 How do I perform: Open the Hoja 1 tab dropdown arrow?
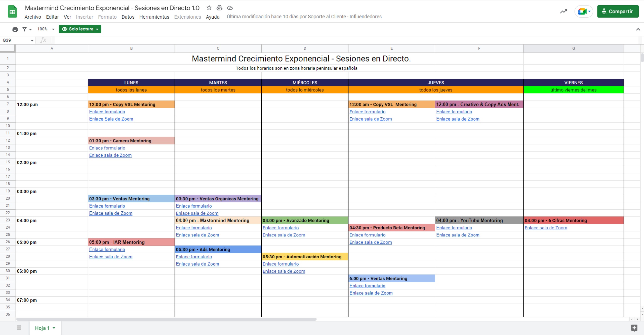(x=54, y=328)
